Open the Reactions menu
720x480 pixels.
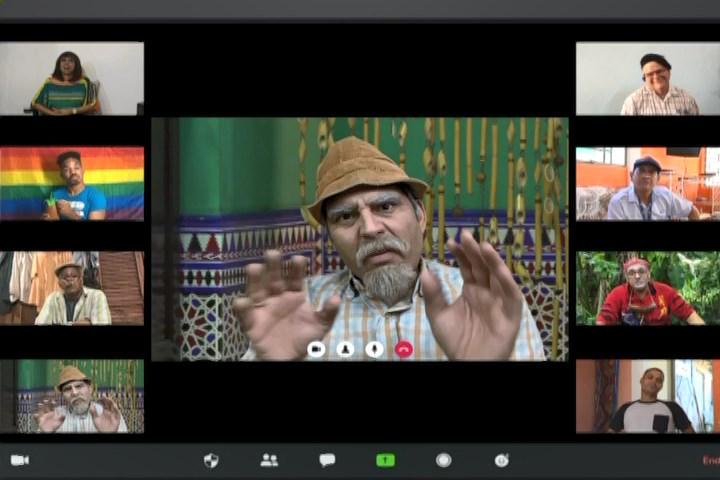tap(501, 460)
